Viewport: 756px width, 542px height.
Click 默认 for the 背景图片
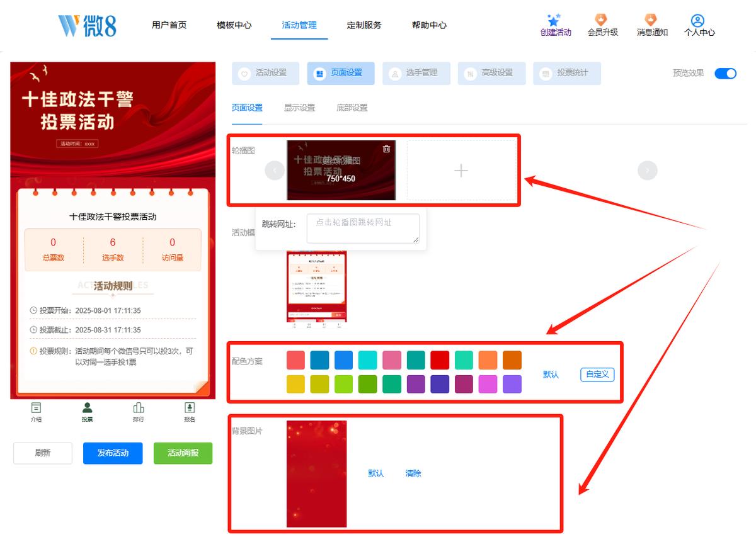tap(376, 473)
